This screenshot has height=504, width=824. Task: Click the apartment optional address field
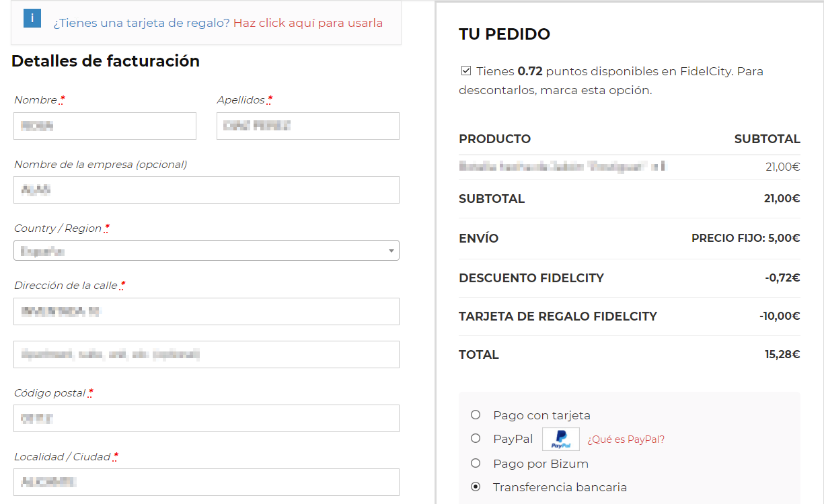click(x=206, y=354)
